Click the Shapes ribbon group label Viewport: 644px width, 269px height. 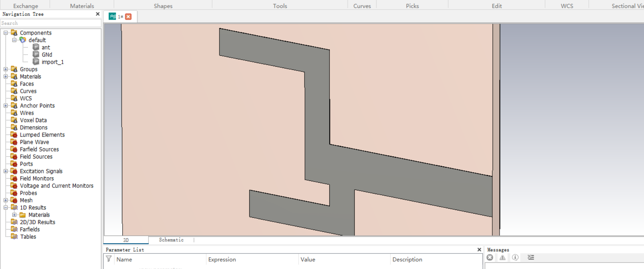(163, 6)
